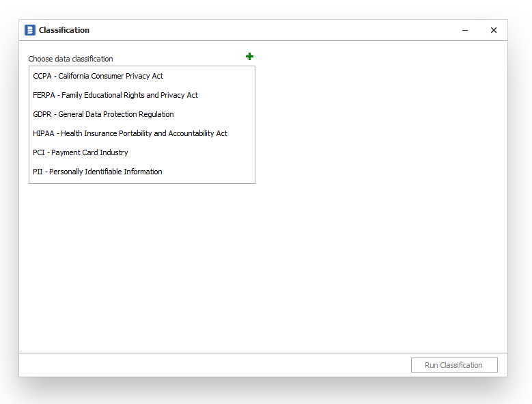Choose the FERPA classification entry

(x=115, y=95)
